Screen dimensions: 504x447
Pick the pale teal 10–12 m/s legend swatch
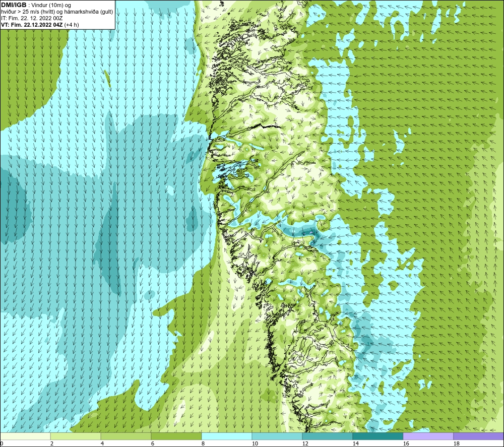coord(277,436)
